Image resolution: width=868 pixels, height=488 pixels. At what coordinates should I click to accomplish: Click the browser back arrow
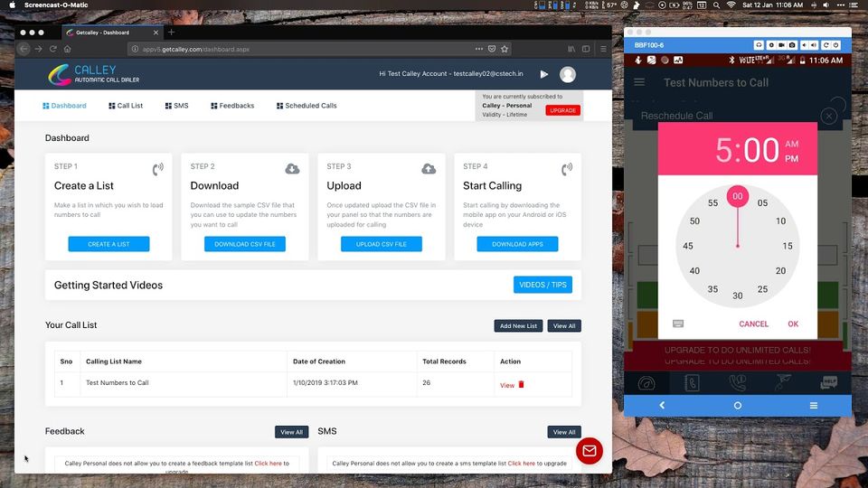click(24, 49)
